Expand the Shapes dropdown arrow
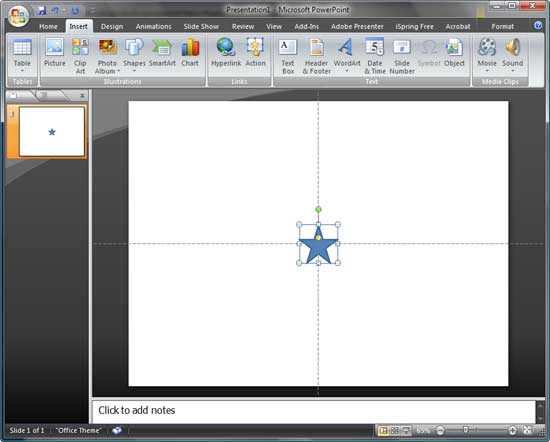The width and height of the screenshot is (550, 442). tap(134, 71)
